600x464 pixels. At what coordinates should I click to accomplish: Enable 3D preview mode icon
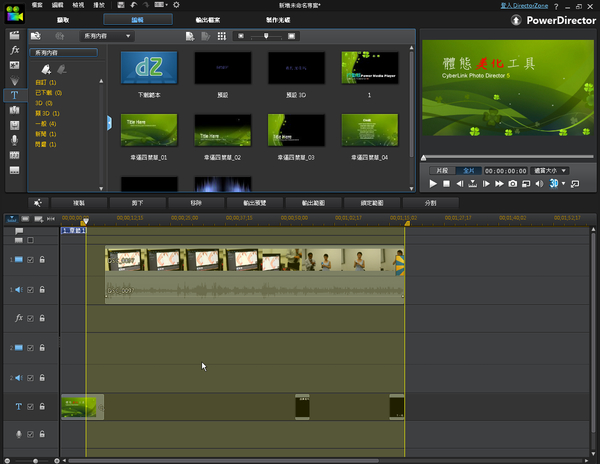553,184
